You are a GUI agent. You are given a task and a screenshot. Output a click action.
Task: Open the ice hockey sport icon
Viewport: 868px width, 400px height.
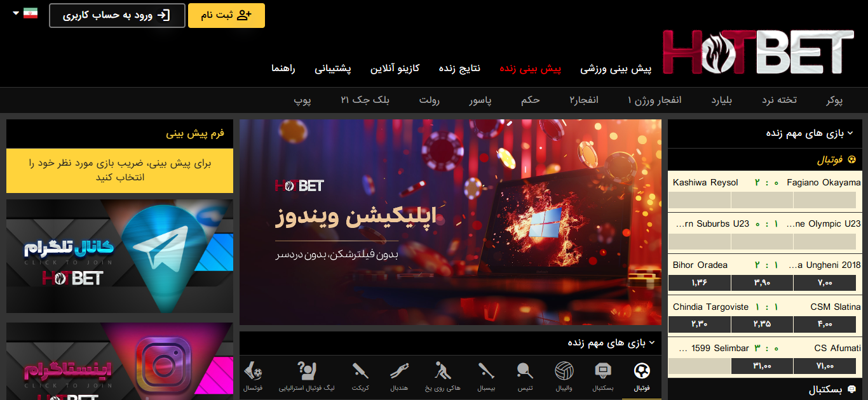click(443, 370)
